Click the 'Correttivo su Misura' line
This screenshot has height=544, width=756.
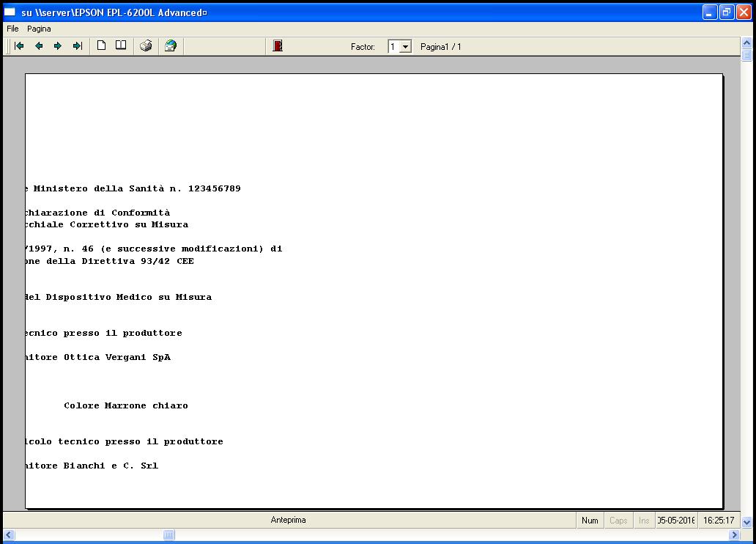(129, 224)
